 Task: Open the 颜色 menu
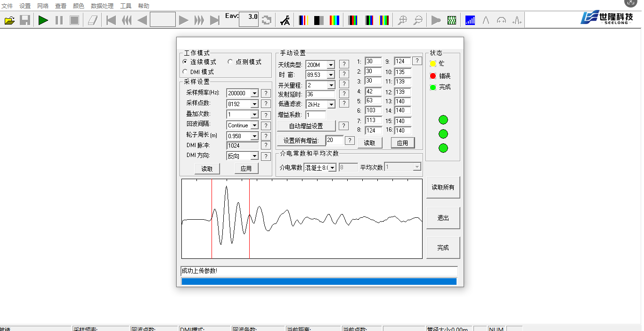(79, 6)
